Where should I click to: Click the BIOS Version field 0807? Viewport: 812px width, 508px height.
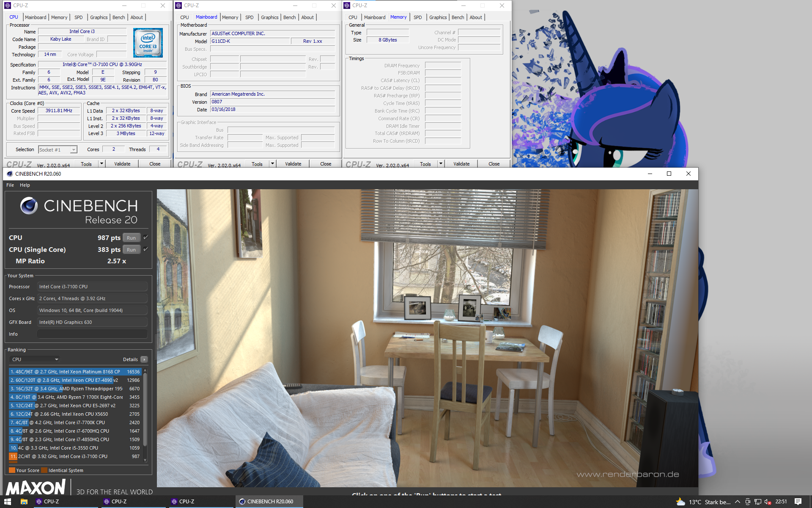click(272, 102)
